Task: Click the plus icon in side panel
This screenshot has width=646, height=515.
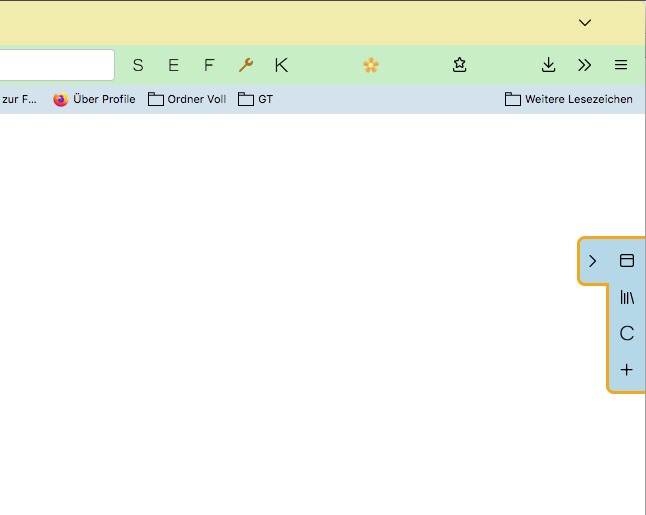Action: (x=627, y=369)
